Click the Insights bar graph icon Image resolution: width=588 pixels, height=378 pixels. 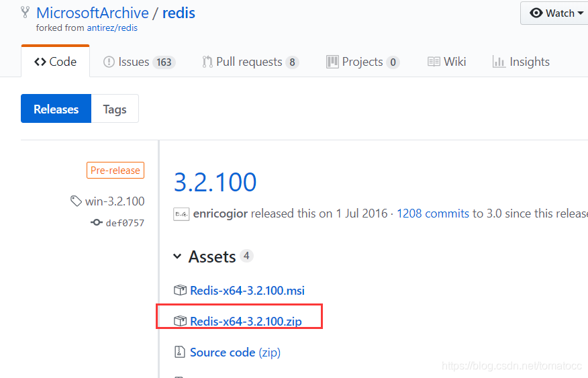coord(499,62)
